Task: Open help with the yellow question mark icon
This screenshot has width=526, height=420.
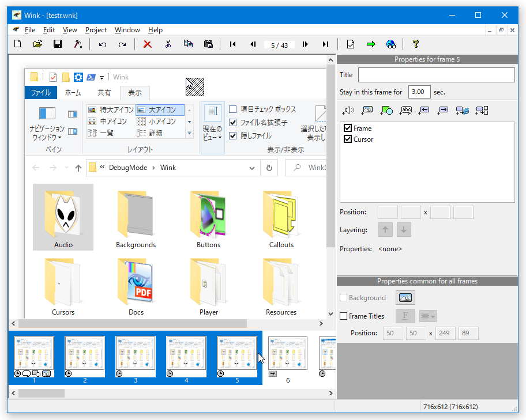Action: click(x=416, y=44)
